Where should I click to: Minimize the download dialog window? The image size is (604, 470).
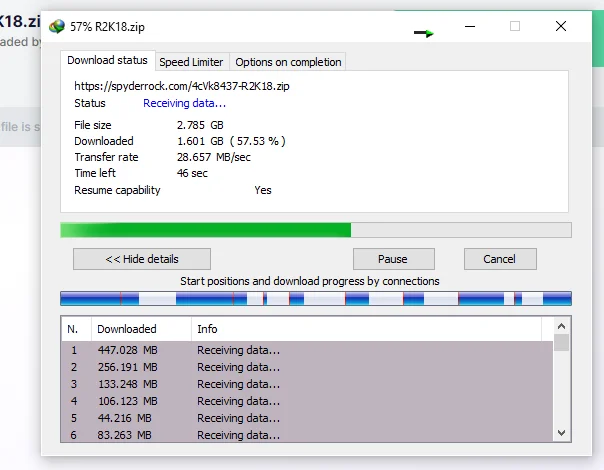tap(470, 27)
